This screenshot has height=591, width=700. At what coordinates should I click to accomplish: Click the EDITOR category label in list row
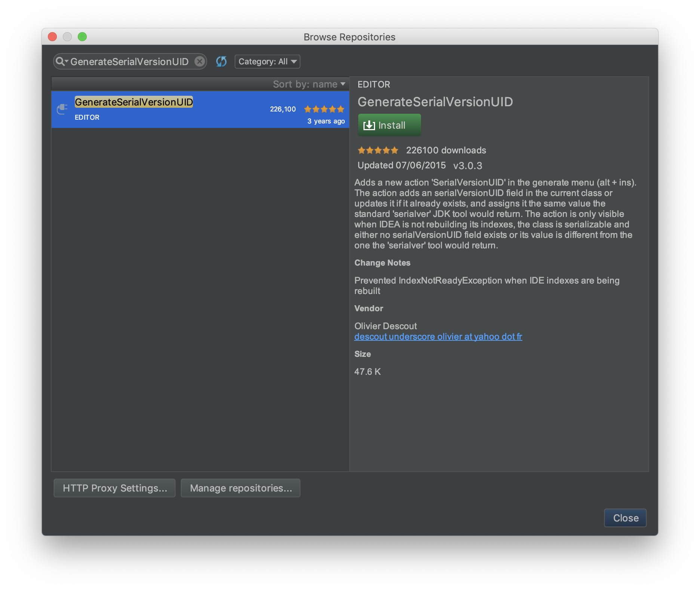coord(87,117)
